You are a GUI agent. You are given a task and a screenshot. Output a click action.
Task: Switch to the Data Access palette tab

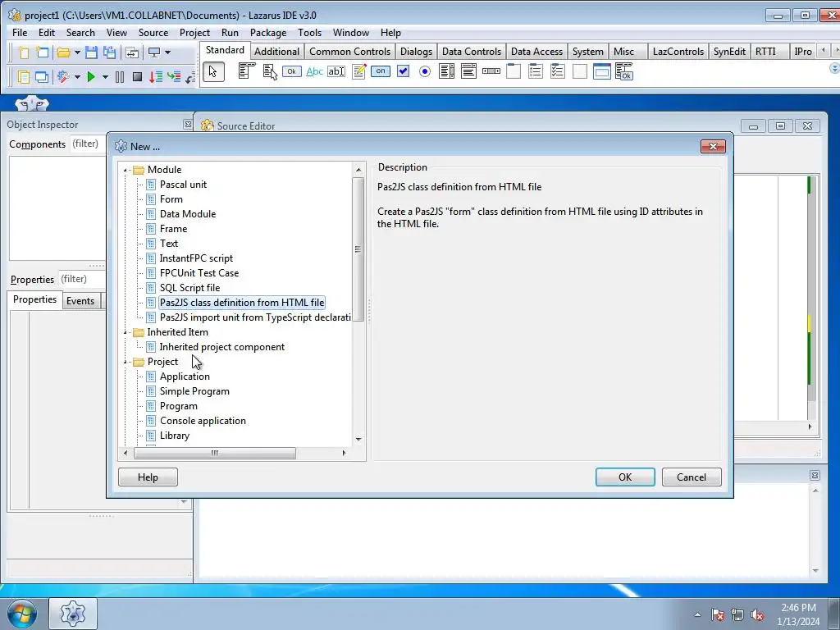tap(536, 52)
